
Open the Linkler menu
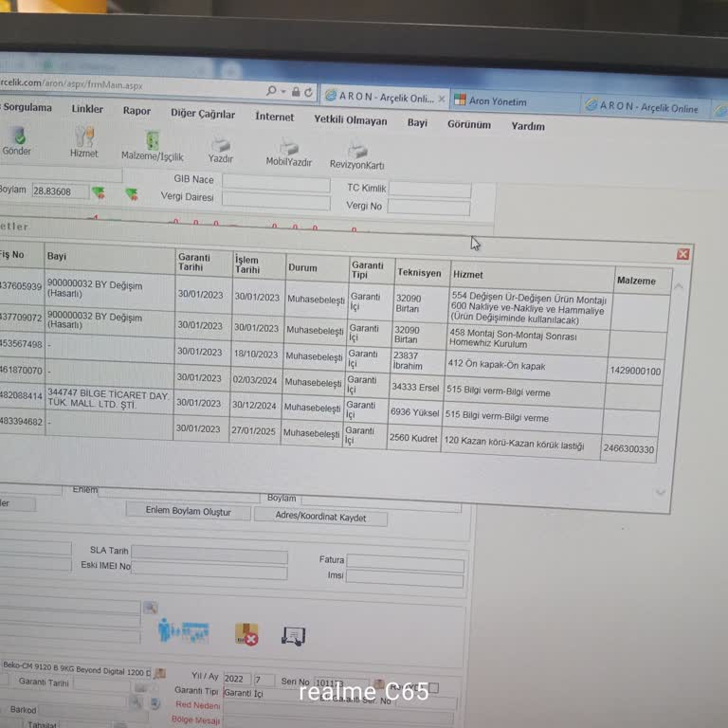pos(87,109)
